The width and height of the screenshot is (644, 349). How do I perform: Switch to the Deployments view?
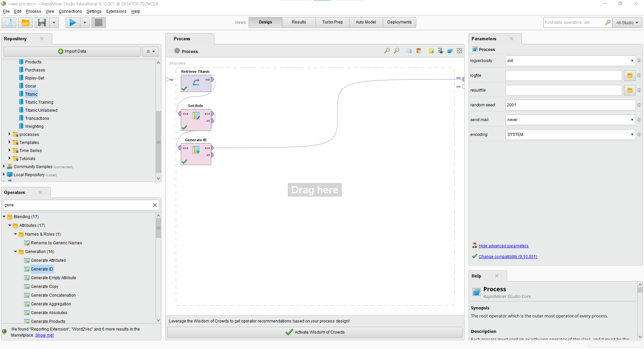point(399,22)
